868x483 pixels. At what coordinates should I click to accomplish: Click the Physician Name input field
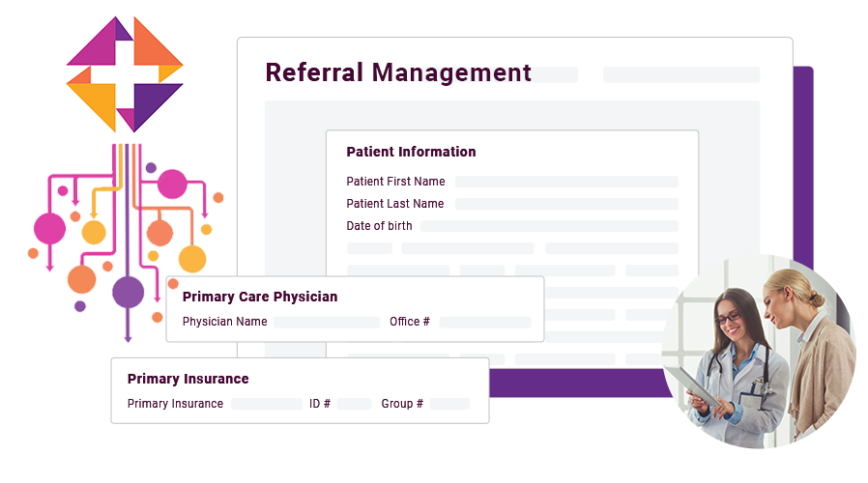tap(327, 322)
